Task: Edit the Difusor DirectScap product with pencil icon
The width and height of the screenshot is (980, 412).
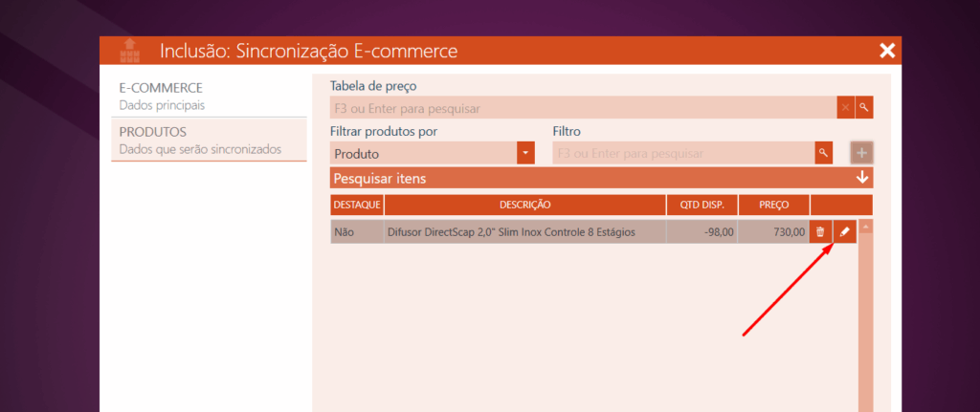Action: tap(844, 231)
